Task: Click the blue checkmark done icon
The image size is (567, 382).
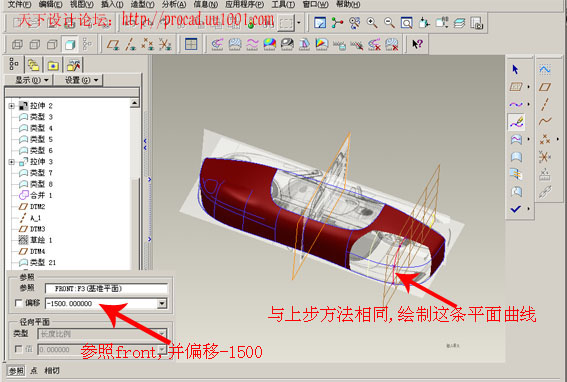Action: point(516,209)
